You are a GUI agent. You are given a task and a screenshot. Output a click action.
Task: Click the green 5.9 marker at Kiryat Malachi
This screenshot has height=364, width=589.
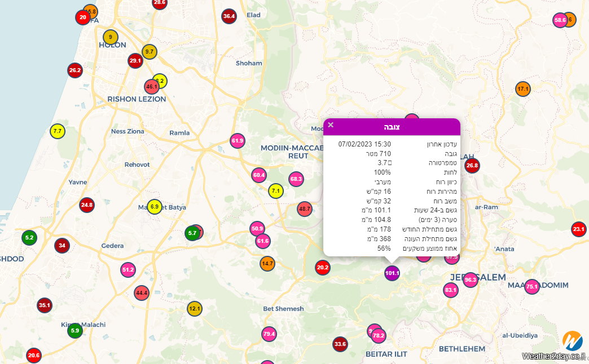[75, 331]
